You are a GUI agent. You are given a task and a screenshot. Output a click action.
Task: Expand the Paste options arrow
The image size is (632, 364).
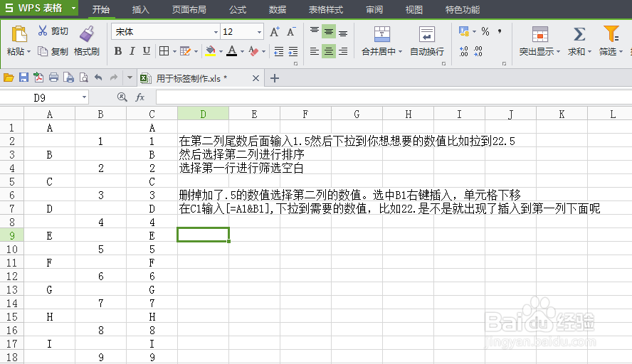[28, 52]
